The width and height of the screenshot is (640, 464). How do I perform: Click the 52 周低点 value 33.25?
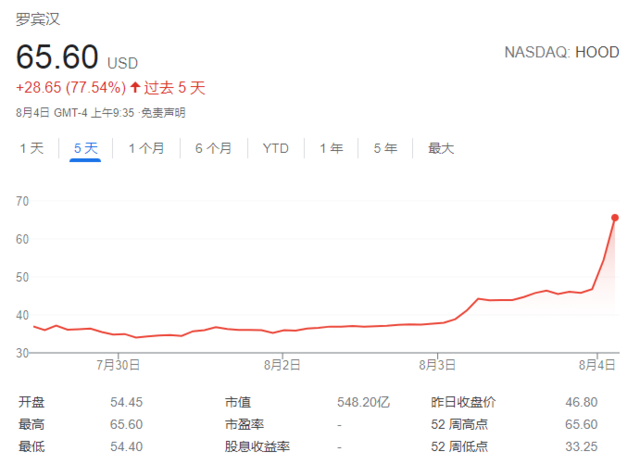(x=581, y=446)
